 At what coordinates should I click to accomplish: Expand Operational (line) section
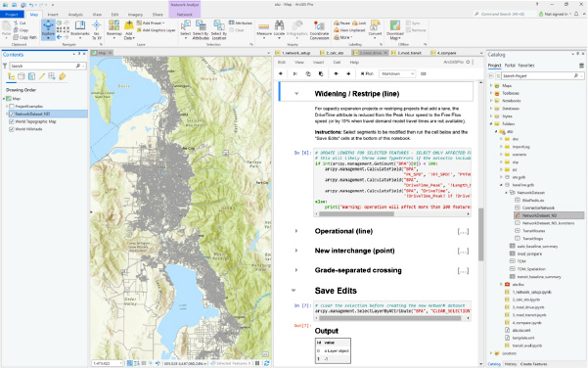click(296, 231)
